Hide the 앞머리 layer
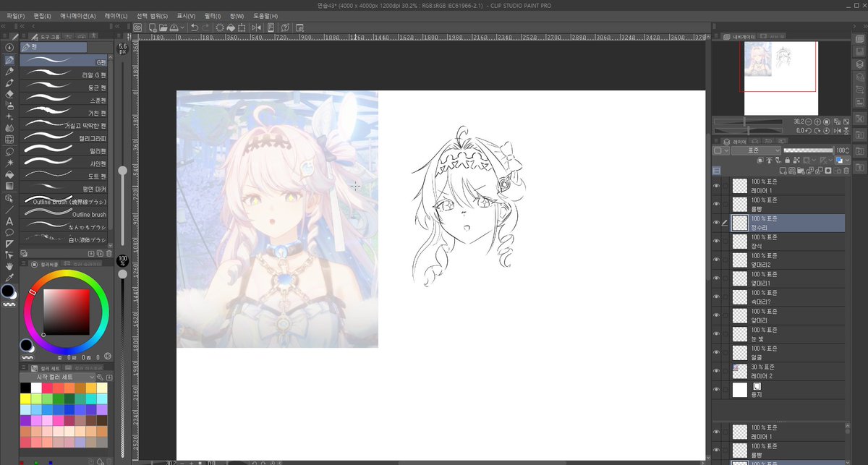Viewport: 868px width, 465px height. click(x=716, y=316)
